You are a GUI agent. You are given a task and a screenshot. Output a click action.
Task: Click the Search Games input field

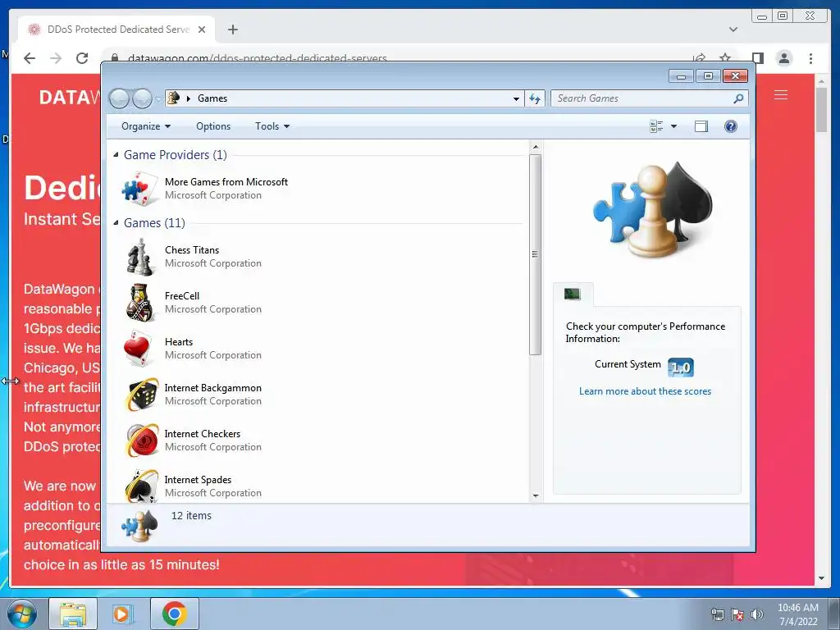coord(641,98)
